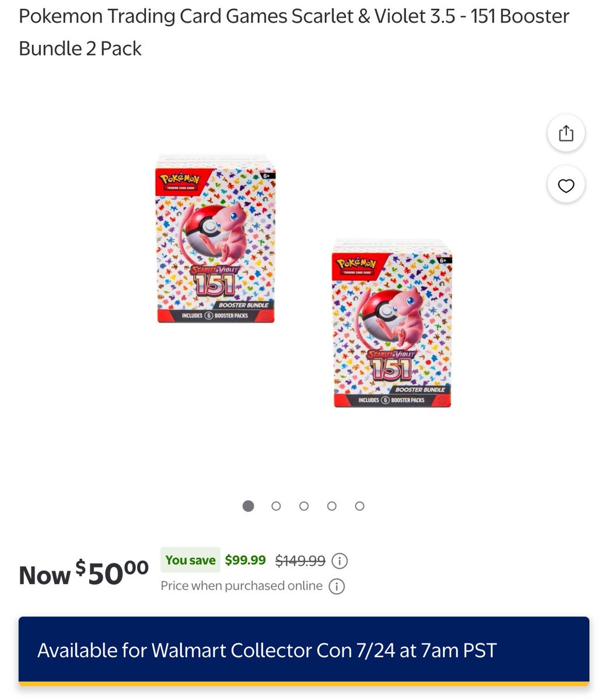Tap the share icon
608x700 pixels.
(566, 133)
